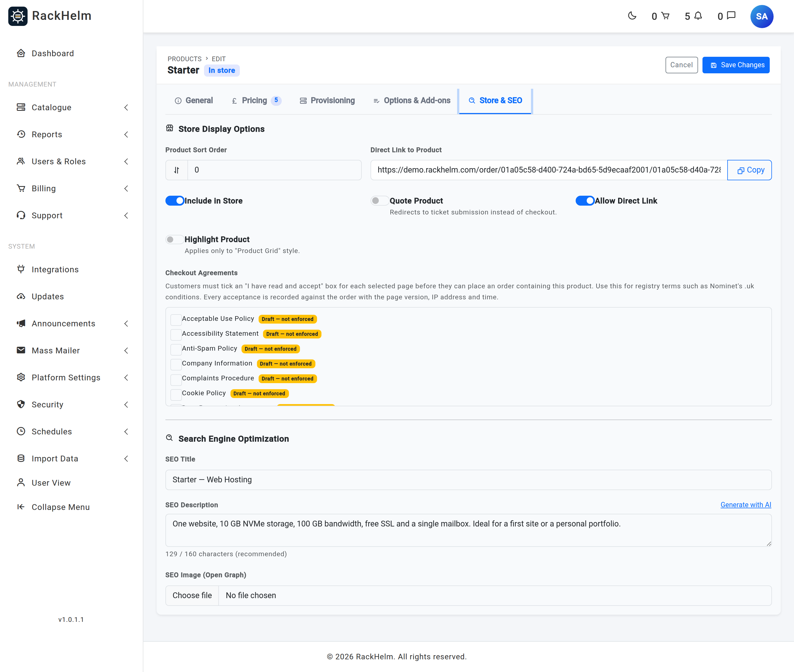Open notifications bell icon
The height and width of the screenshot is (672, 794).
[698, 16]
